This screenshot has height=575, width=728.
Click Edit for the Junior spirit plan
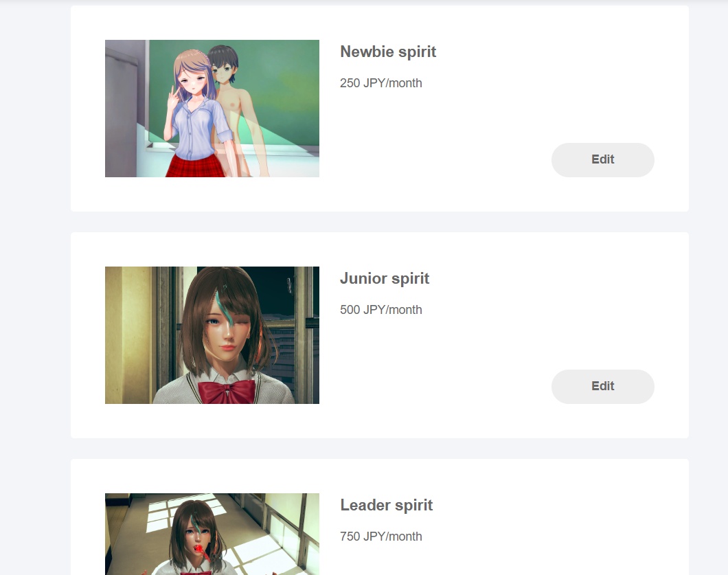click(x=602, y=387)
